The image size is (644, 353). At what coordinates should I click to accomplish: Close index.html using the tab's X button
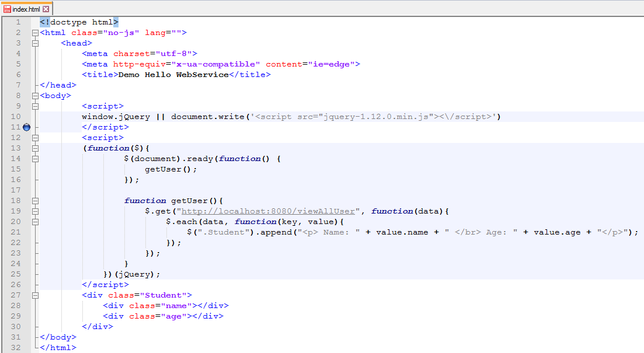pyautogui.click(x=47, y=9)
